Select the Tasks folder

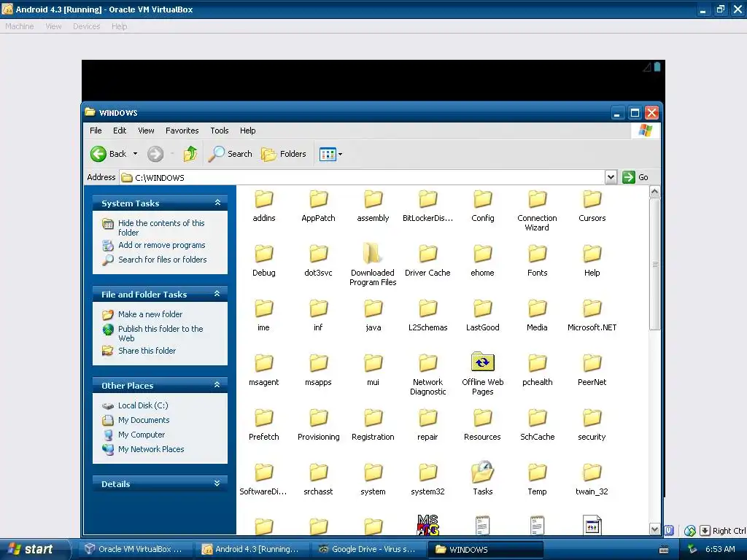tap(483, 479)
